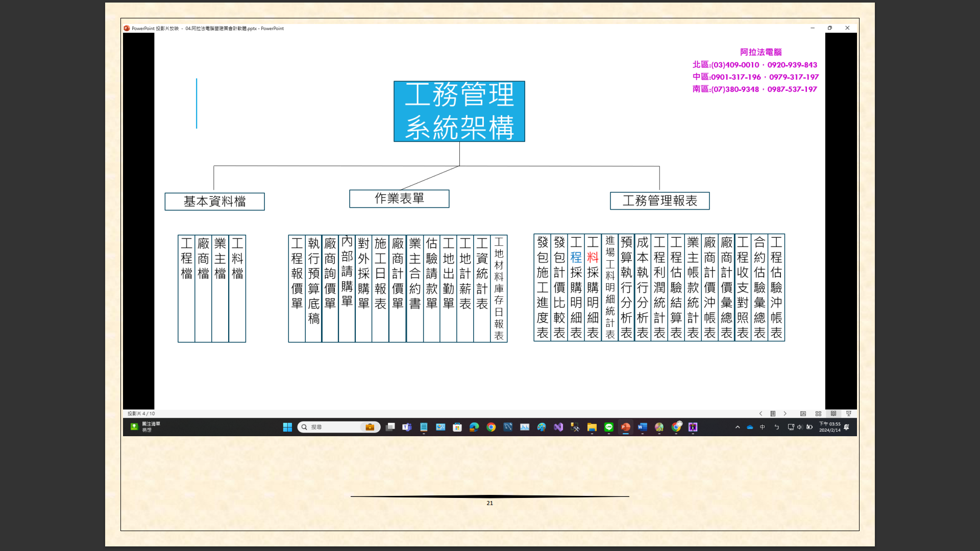Click the 工料檔 column
The image size is (980, 551).
click(x=237, y=288)
